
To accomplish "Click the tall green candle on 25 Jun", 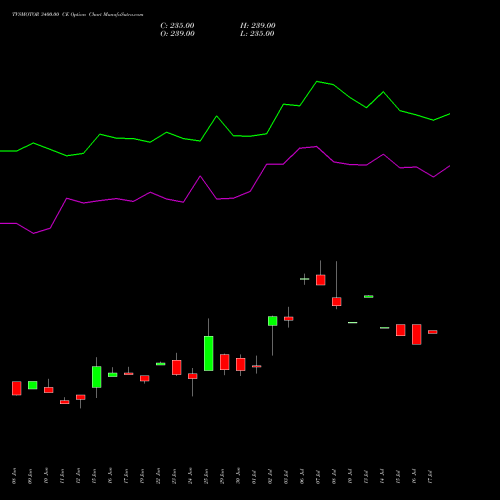I will tap(209, 353).
